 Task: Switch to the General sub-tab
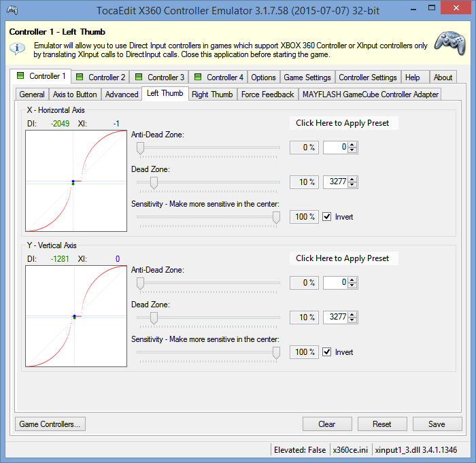click(x=32, y=95)
